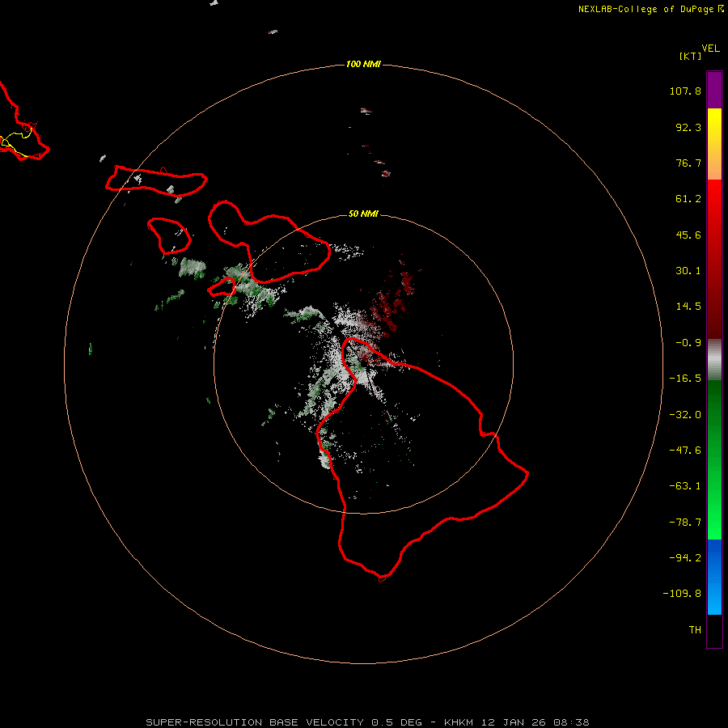Select the -32.0 scale value

(x=685, y=415)
